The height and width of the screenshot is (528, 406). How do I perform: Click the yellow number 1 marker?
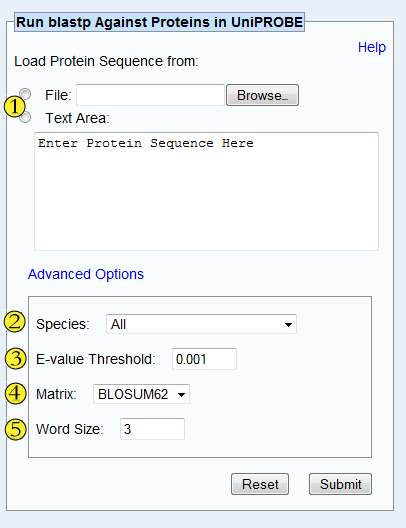[14, 106]
